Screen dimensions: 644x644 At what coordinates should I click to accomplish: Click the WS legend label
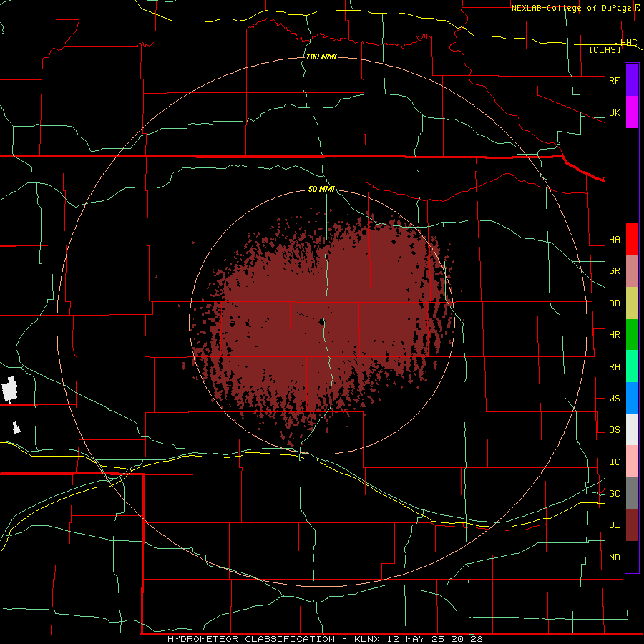pyautogui.click(x=614, y=399)
